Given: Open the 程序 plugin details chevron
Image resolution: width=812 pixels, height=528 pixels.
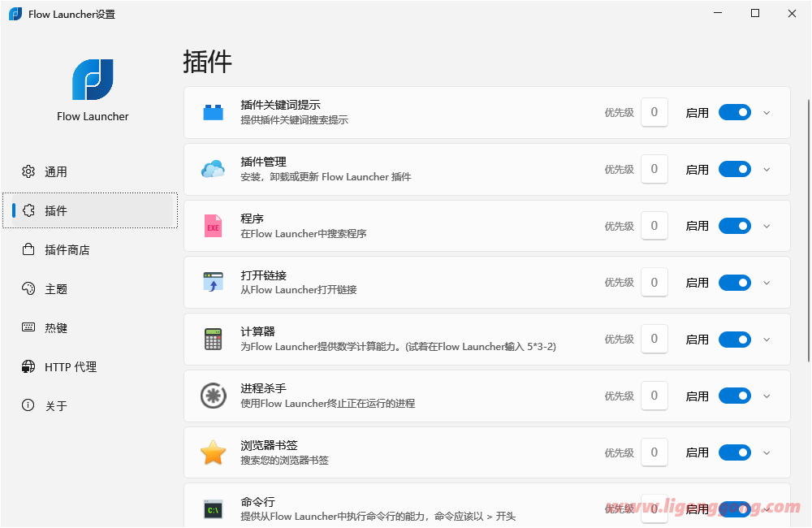Looking at the screenshot, I should [767, 227].
